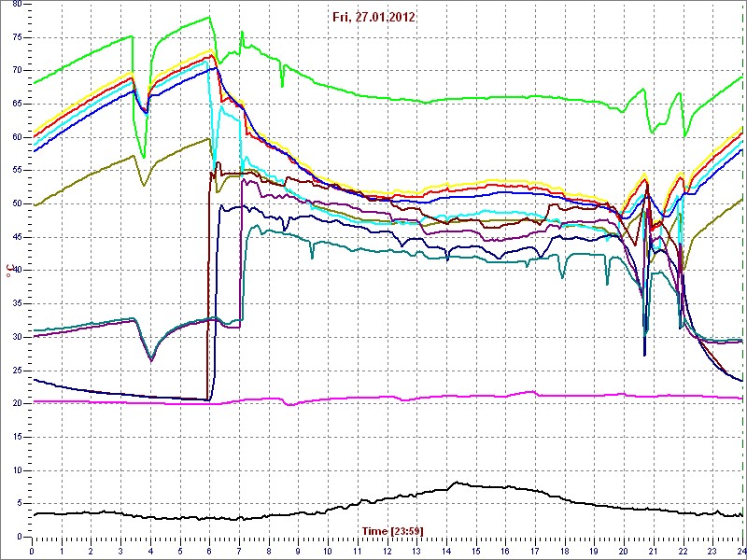Click the 5 label on the temperature axis
Viewport: 747px width, 560px height.
[19, 503]
